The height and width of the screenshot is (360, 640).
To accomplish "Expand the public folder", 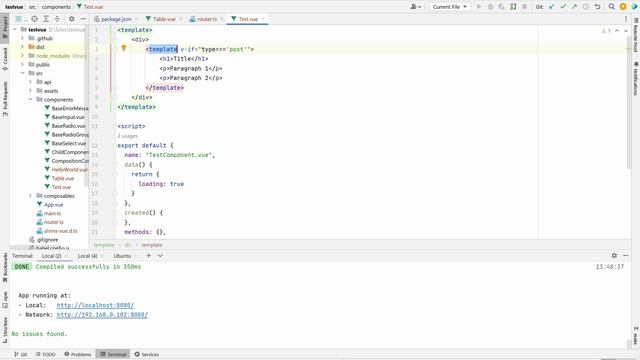I will click(x=22, y=64).
